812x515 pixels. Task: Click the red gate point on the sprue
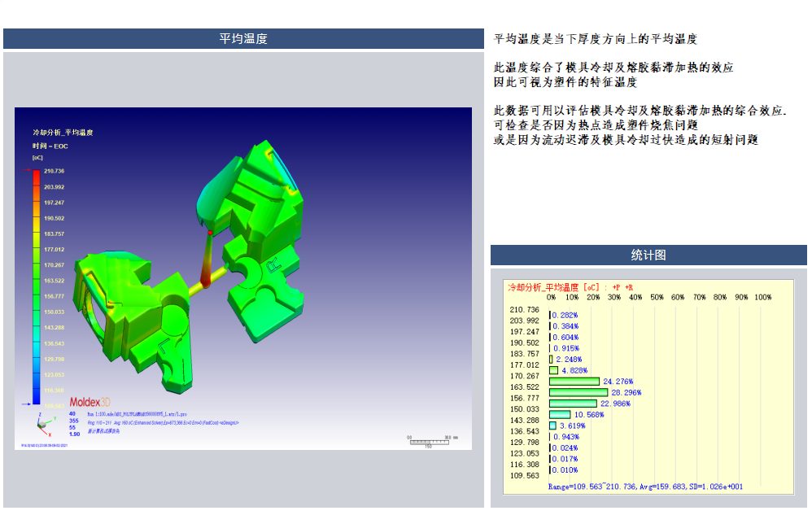pos(210,233)
